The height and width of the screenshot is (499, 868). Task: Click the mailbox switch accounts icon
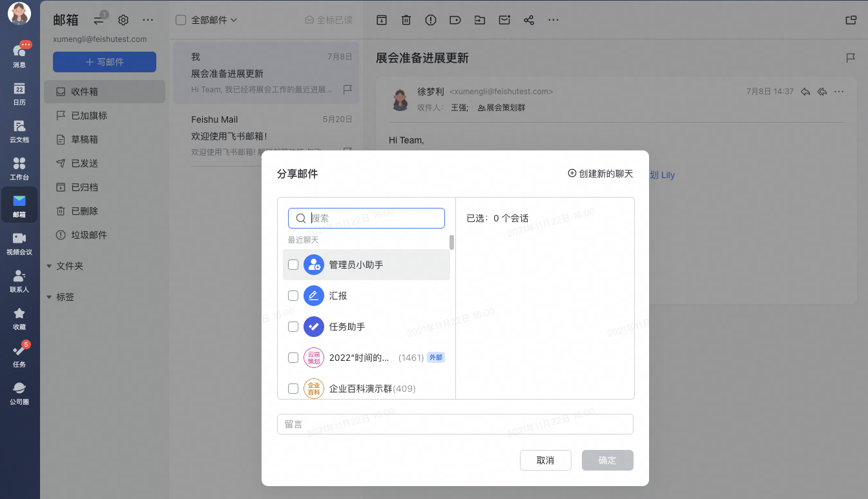[99, 20]
